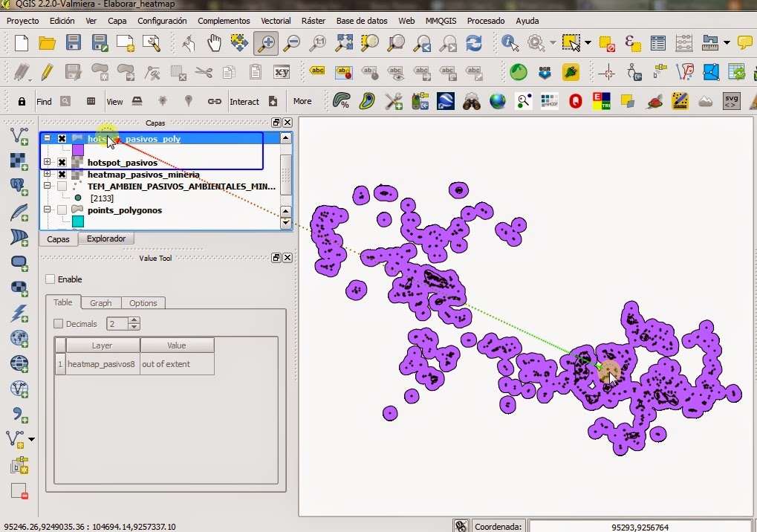
Task: Switch to the Options tab in Value Tool
Action: coord(143,302)
